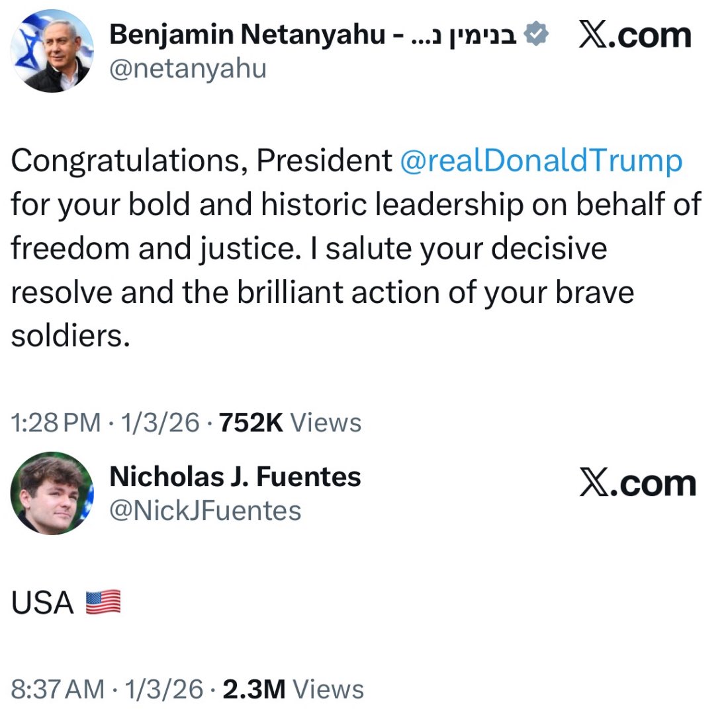This screenshot has height=727, width=728.
Task: Click the 1/3/26 date on Fuentes' tweet
Action: coord(163,689)
